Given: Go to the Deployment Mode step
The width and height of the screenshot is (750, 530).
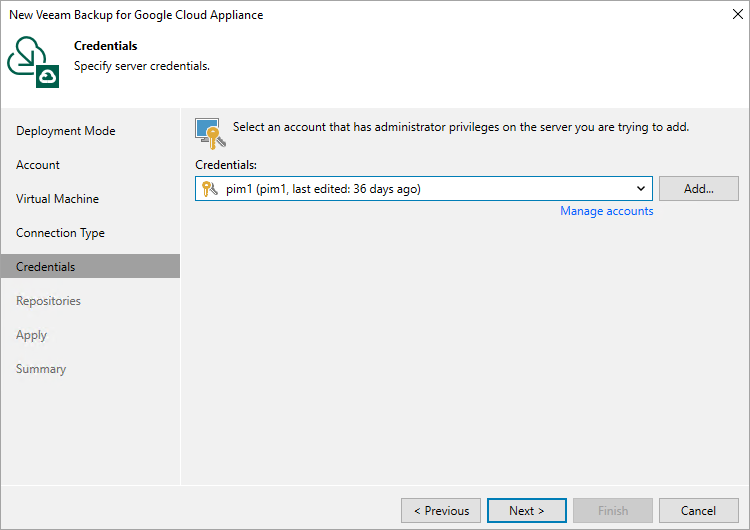Looking at the screenshot, I should click(x=66, y=131).
